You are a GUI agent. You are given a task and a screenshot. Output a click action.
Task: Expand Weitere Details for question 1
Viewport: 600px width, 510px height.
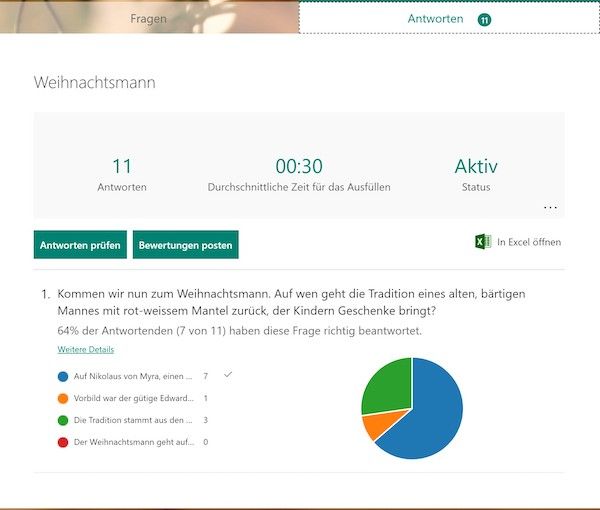tap(86, 350)
